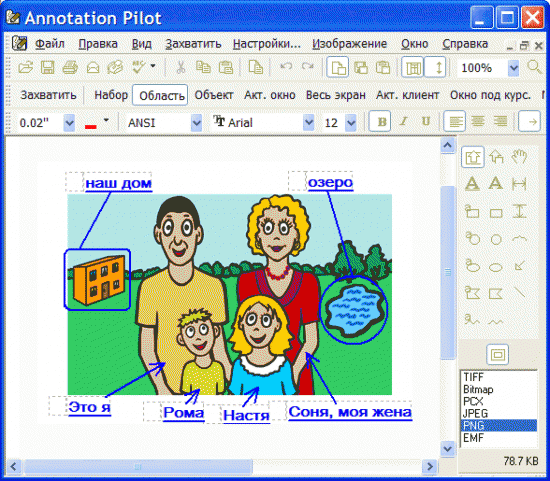Choose the Акт. окно capture option

click(x=269, y=95)
